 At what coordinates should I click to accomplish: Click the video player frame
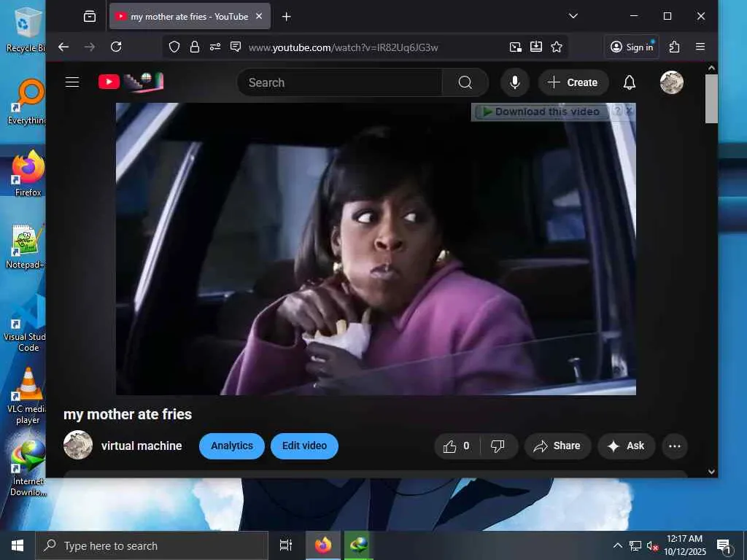[x=376, y=249]
